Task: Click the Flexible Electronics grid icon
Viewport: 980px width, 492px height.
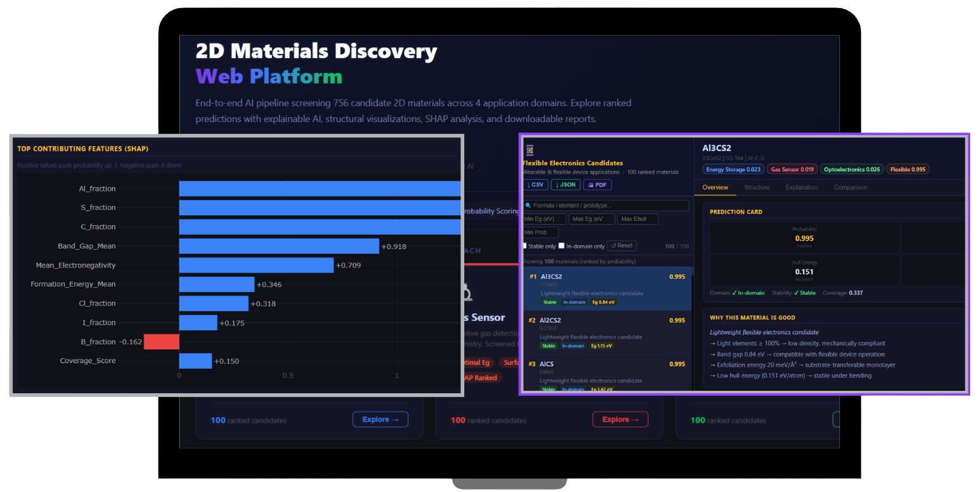Action: (x=530, y=150)
